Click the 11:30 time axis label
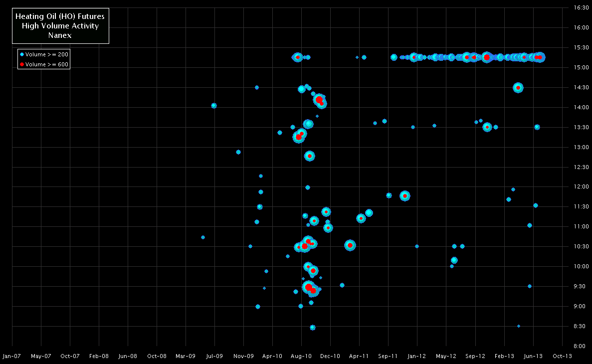 (581, 206)
